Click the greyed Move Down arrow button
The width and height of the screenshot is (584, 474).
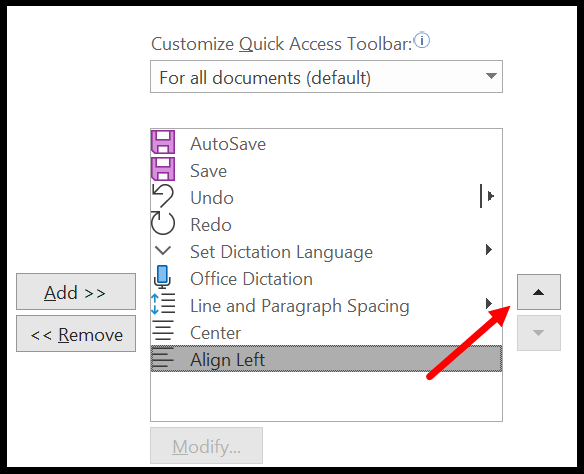(539, 333)
